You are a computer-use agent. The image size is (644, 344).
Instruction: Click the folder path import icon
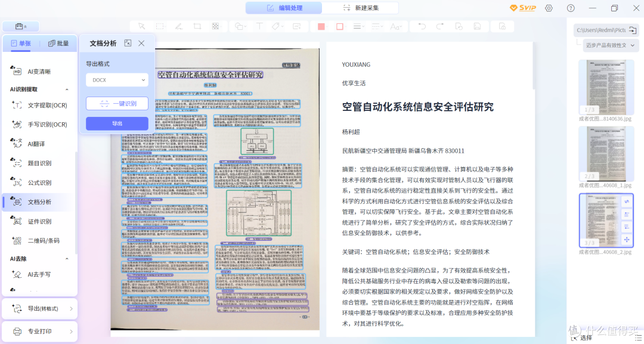click(x=633, y=30)
